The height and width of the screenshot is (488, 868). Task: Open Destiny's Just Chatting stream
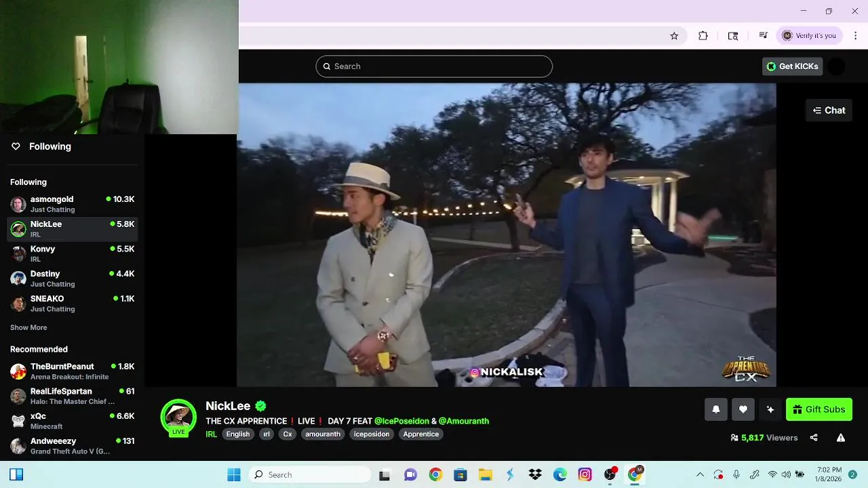[73, 279]
